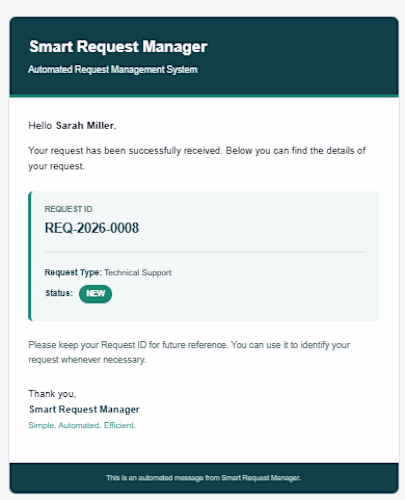Click the Smart Request Manager header title
This screenshot has width=405, height=500.
(x=118, y=47)
